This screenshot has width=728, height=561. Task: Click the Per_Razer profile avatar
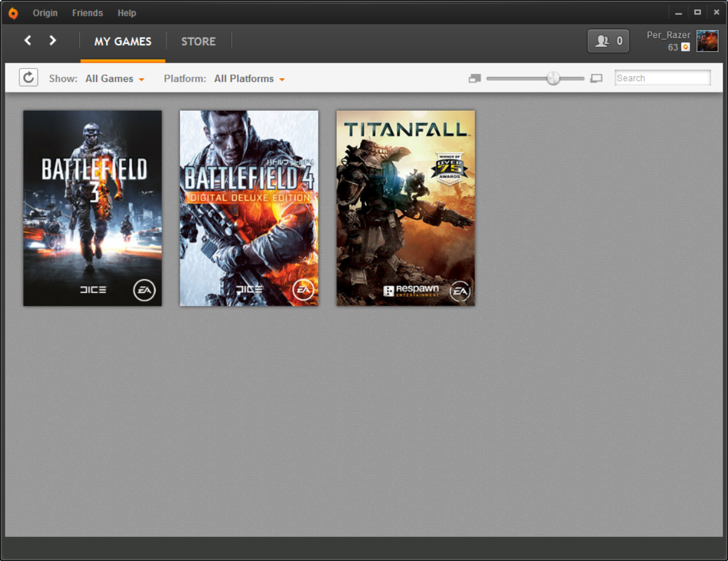tap(708, 41)
